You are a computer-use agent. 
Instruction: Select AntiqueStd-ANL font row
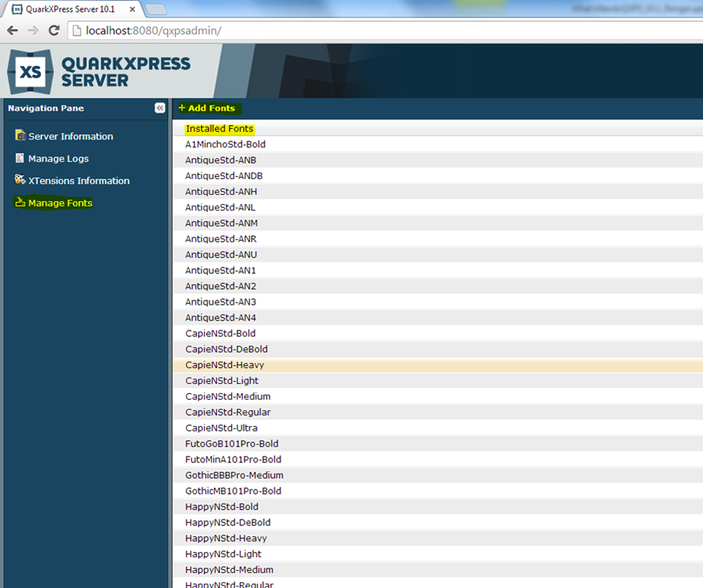coord(438,207)
